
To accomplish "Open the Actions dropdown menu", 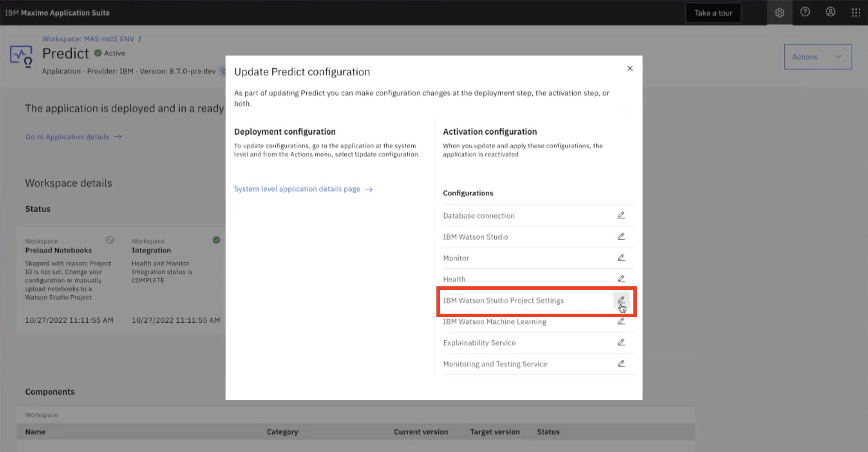I will [x=818, y=57].
